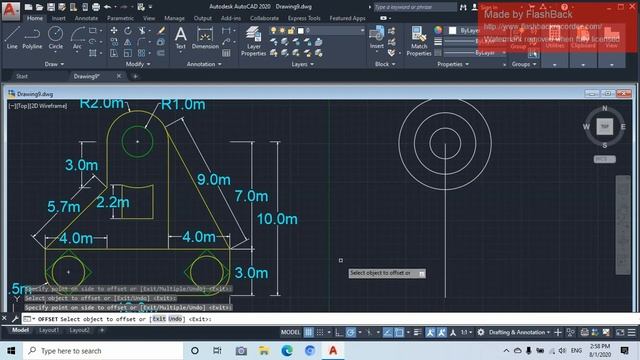Open the Manage ribbon tab
Screen dimensions: 640x360
coord(174,18)
